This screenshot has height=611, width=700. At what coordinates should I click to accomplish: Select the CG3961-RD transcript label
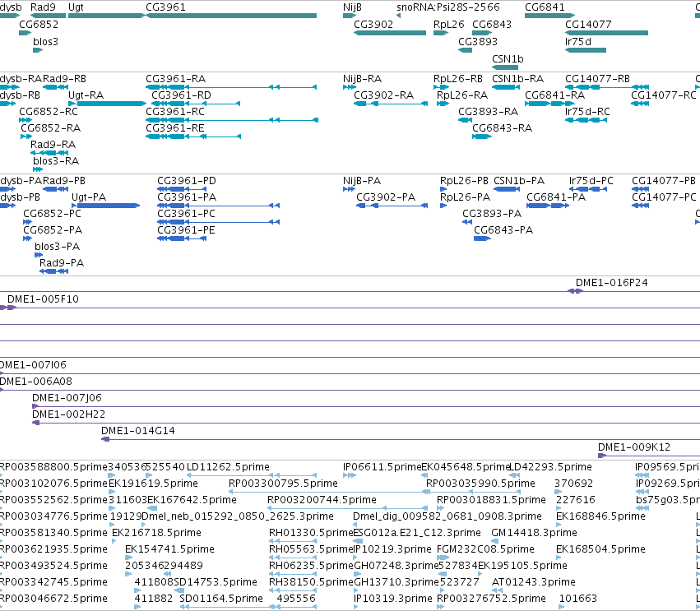181,95
